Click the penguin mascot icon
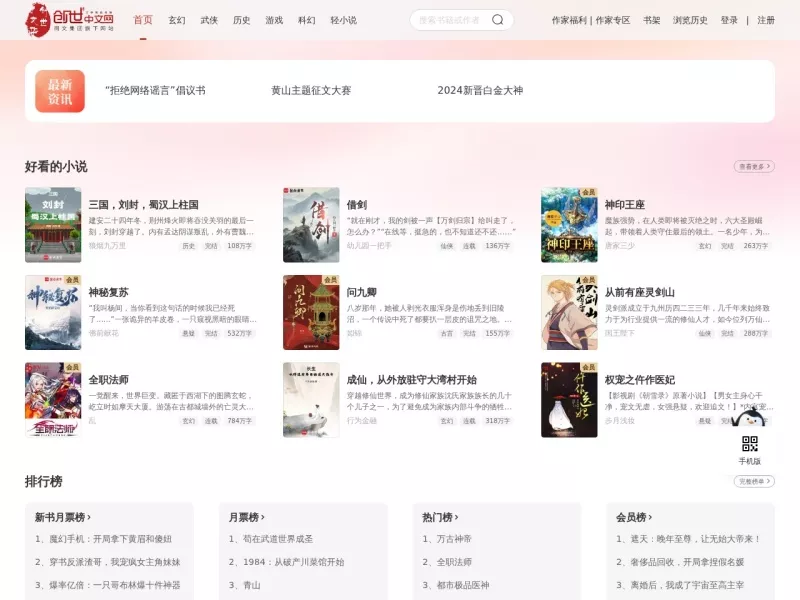800x600 pixels. coord(749,419)
